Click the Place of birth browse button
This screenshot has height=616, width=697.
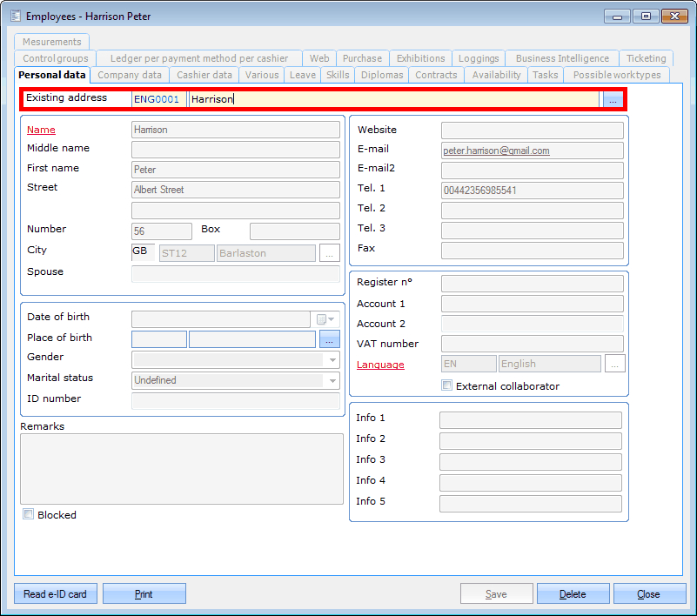(x=330, y=339)
